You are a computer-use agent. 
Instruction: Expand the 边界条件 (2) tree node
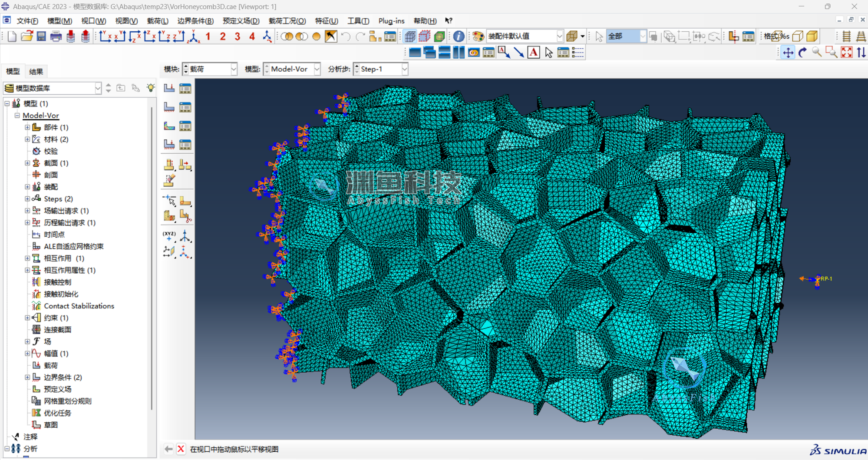[x=27, y=377]
